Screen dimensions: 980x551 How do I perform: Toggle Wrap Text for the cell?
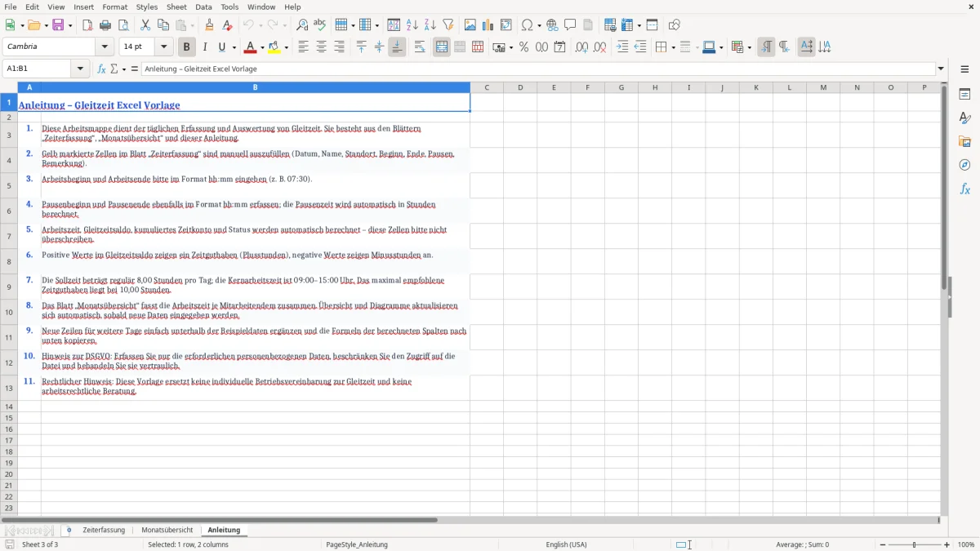point(419,47)
